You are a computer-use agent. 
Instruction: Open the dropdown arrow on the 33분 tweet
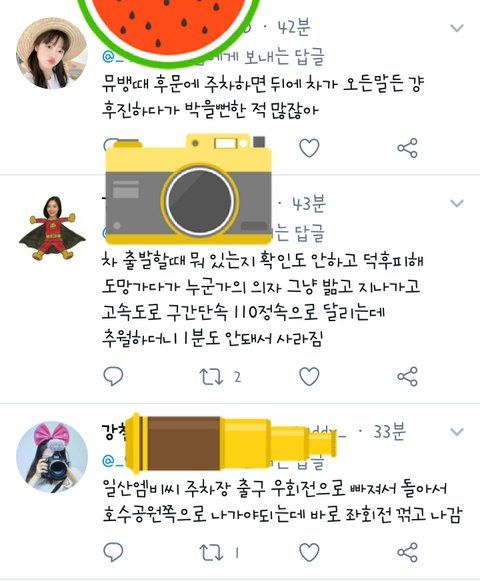[457, 432]
